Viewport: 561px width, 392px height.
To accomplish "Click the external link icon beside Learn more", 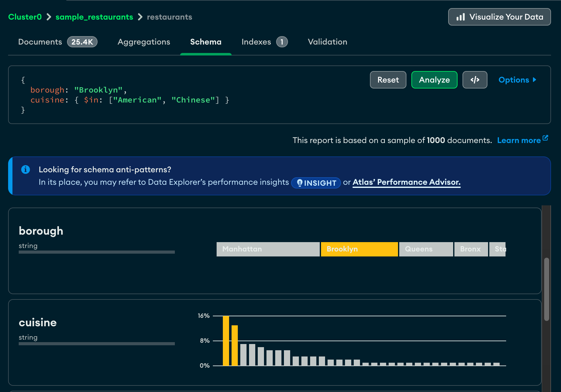I will 545,138.
